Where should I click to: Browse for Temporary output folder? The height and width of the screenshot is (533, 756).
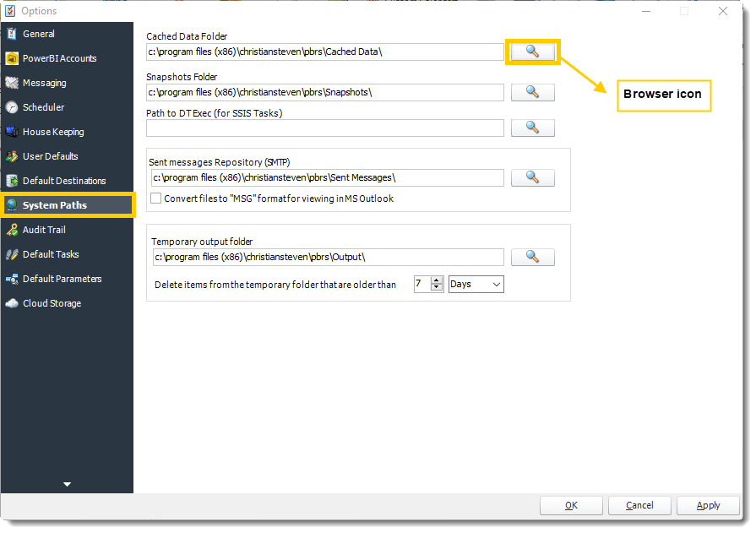tap(532, 257)
